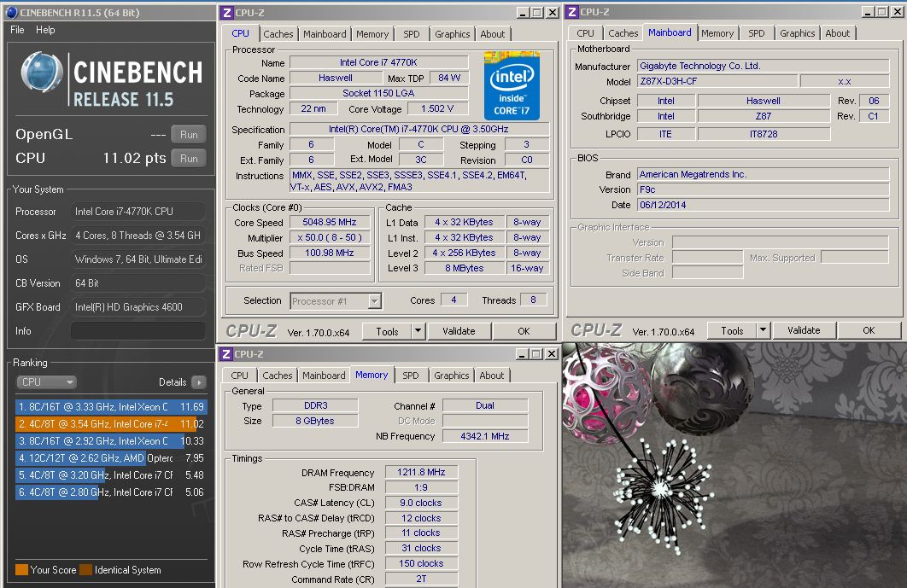
Task: Click the BIOS Date 06/12/2014 field
Action: click(x=763, y=205)
